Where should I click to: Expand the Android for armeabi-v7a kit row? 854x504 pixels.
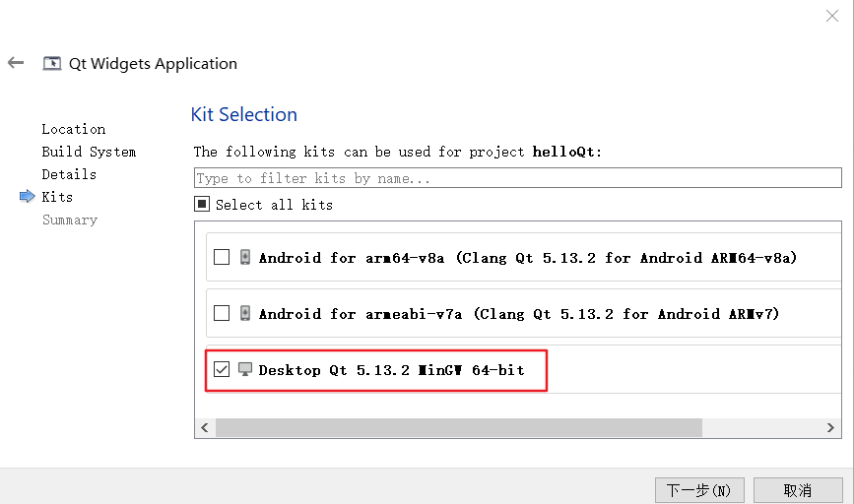click(x=523, y=313)
